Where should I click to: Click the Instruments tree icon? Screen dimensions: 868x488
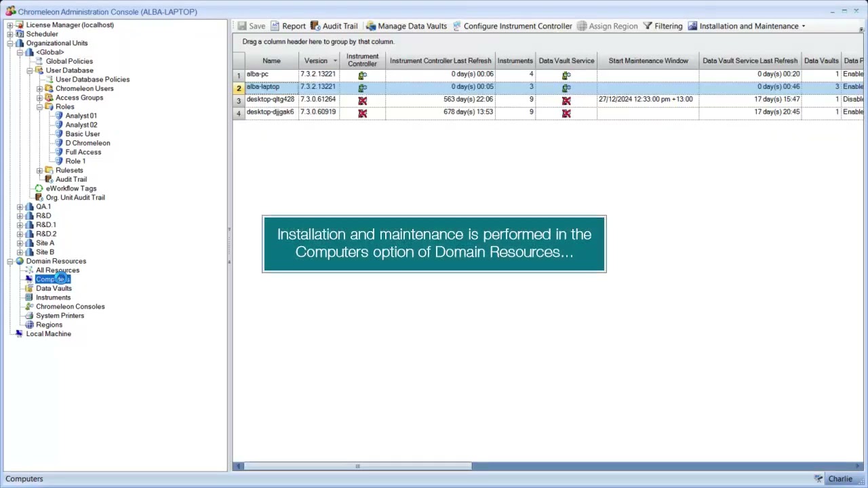point(29,298)
